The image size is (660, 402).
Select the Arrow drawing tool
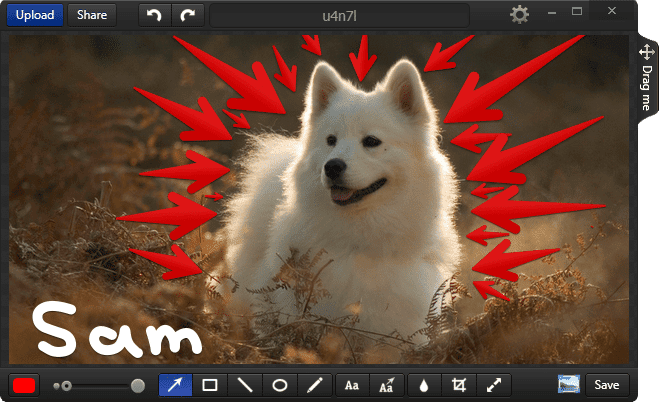[175, 384]
